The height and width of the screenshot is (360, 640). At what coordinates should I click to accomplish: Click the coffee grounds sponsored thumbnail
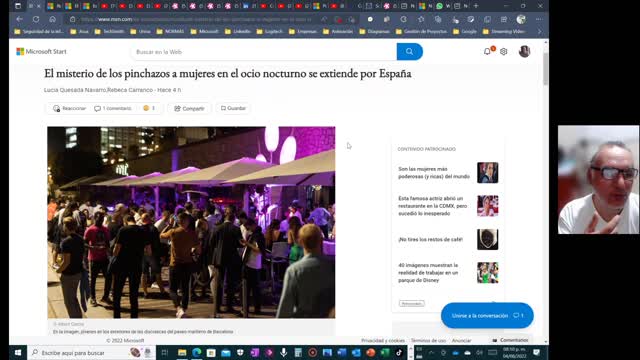click(x=488, y=239)
